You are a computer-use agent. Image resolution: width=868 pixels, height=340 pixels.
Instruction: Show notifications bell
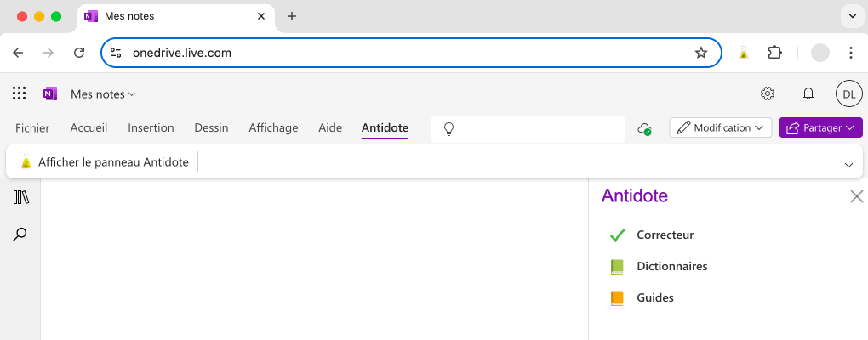[x=808, y=93]
